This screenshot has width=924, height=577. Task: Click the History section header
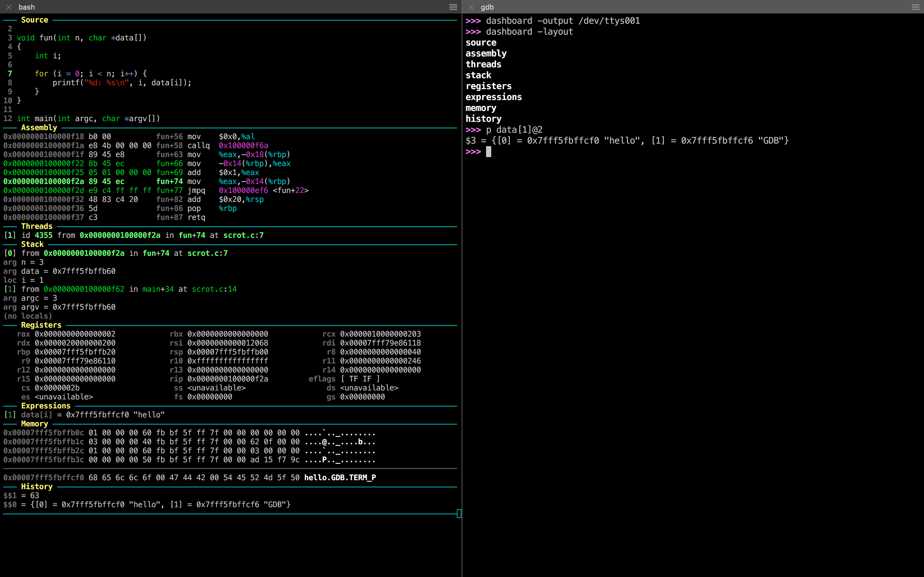[x=37, y=486]
